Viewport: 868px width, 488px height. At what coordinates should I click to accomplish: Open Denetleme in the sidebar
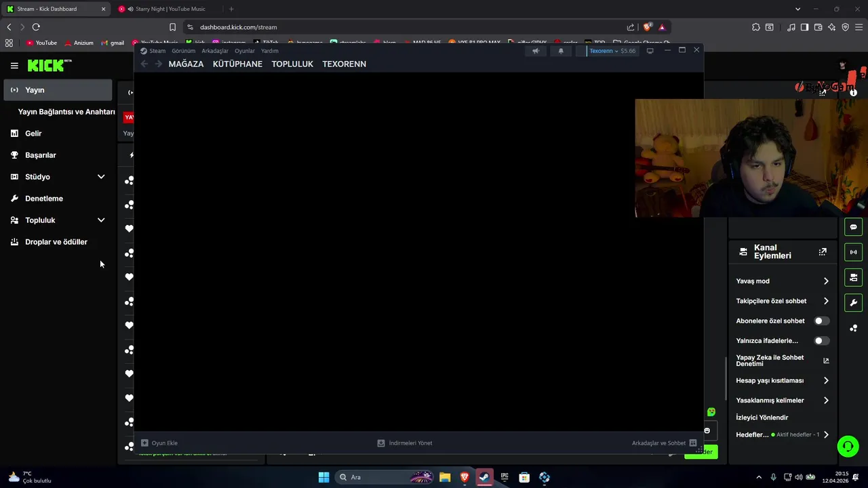44,199
